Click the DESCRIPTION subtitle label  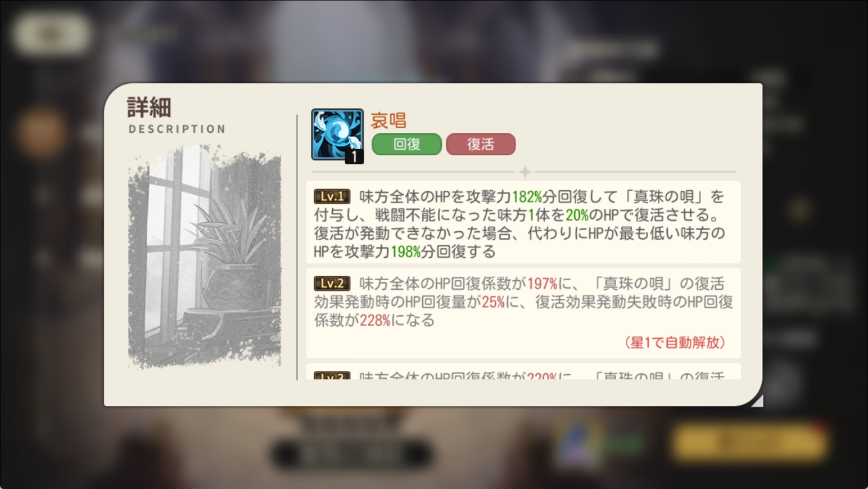(x=177, y=129)
